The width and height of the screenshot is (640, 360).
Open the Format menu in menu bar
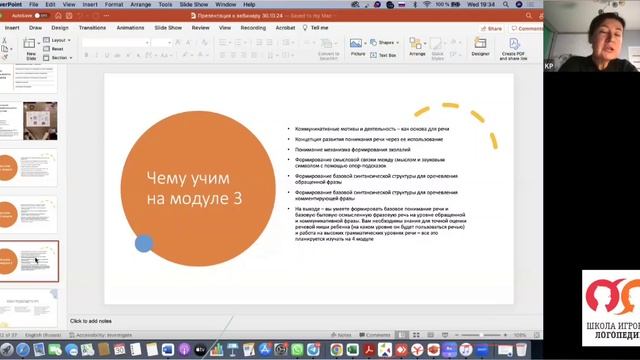(114, 4)
